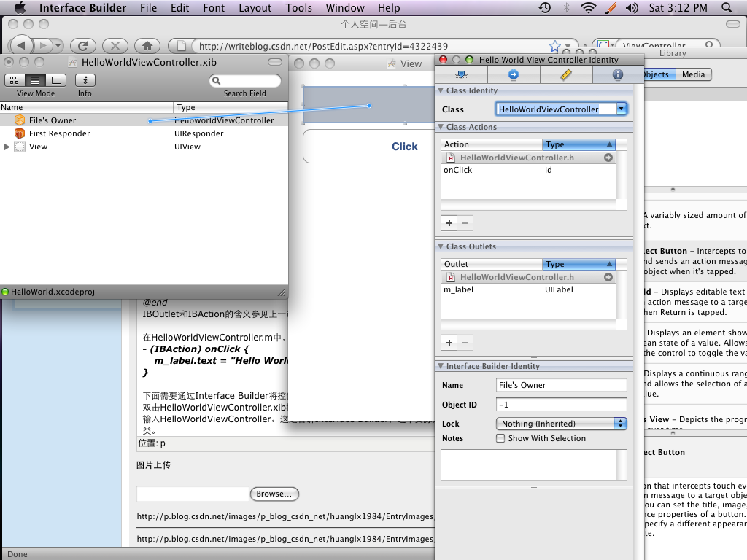
Task: Sort Class Outlets by Type column
Action: pos(578,264)
